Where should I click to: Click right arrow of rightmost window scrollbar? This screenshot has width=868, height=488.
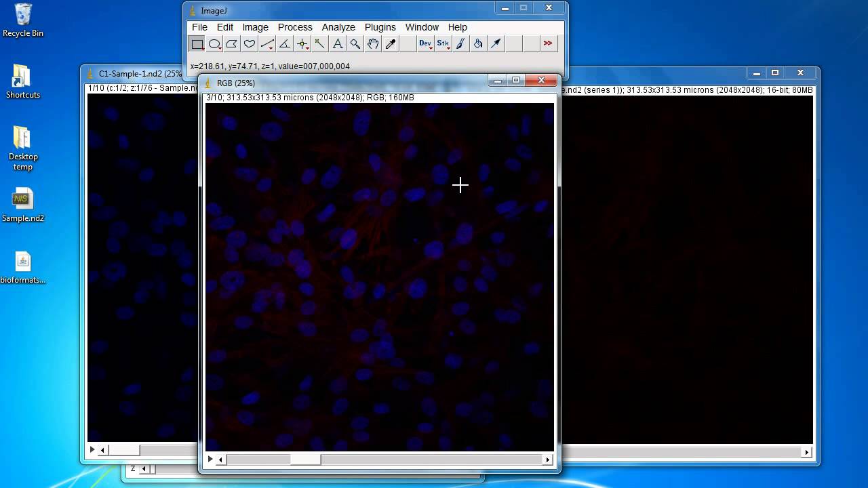click(x=807, y=452)
